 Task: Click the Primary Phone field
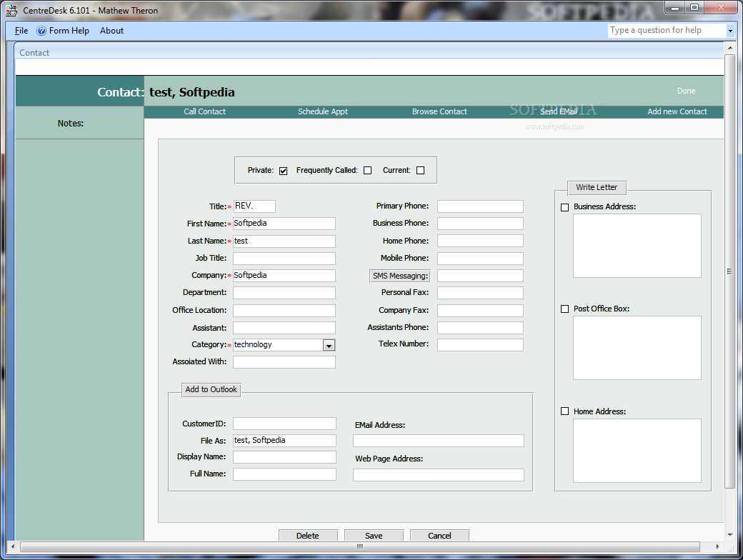pos(481,206)
